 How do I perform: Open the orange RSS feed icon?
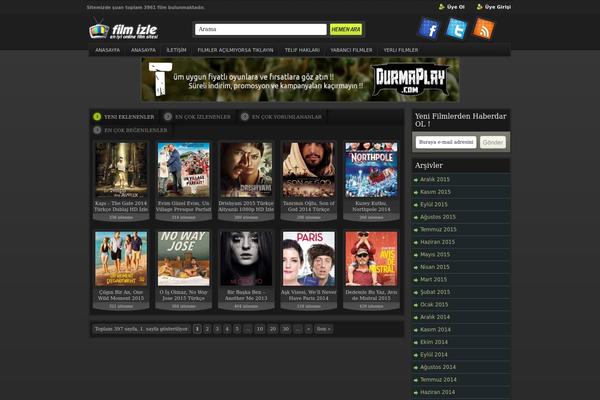click(484, 28)
